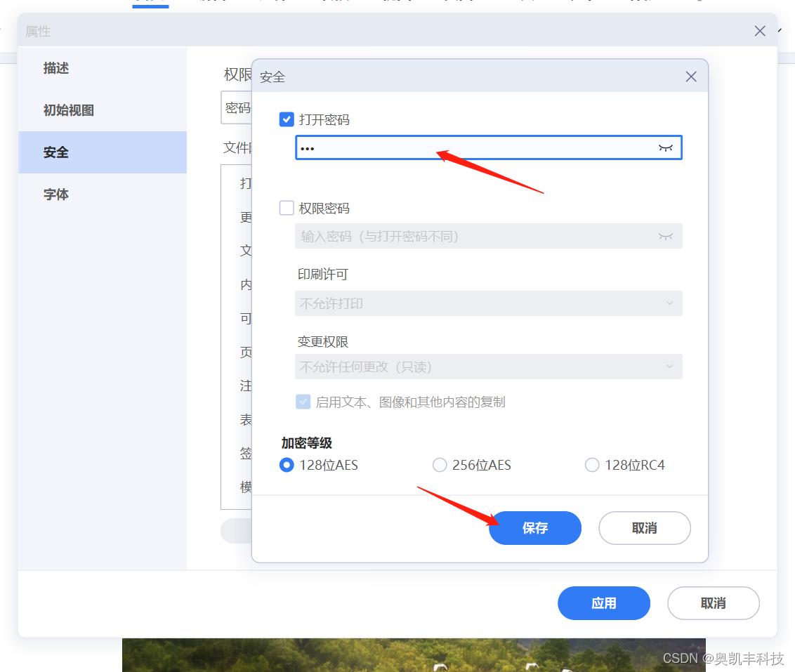Select 128位RC4 encryption level
This screenshot has width=795, height=672.
point(592,465)
